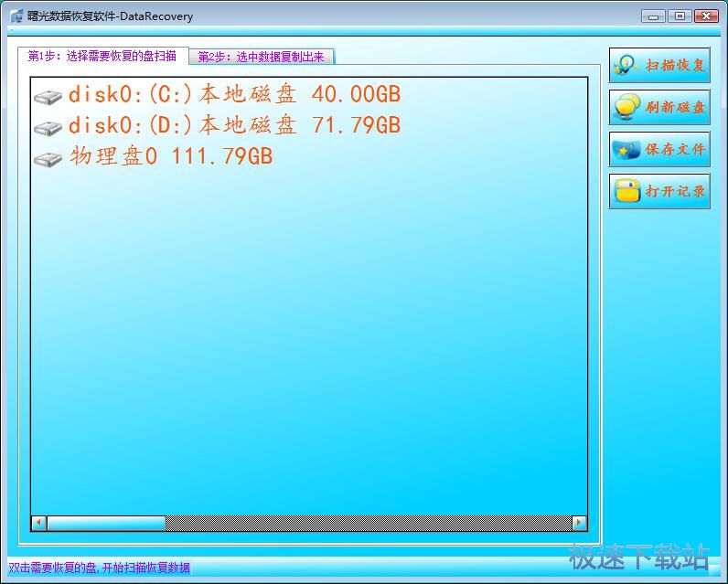Close the DataRecovery window

click(x=706, y=16)
